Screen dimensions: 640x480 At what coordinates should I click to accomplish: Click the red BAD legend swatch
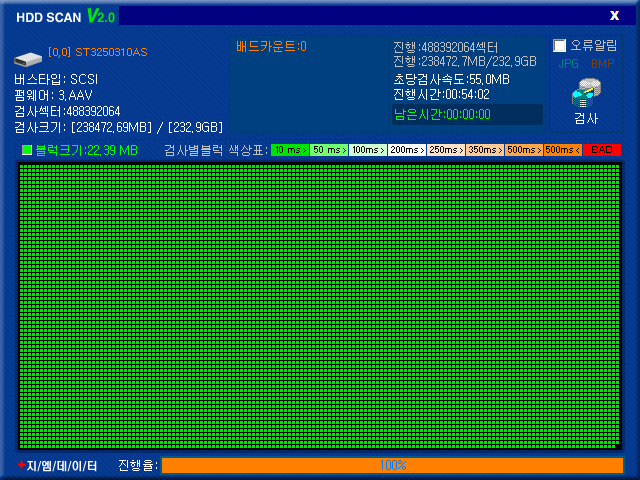point(602,150)
